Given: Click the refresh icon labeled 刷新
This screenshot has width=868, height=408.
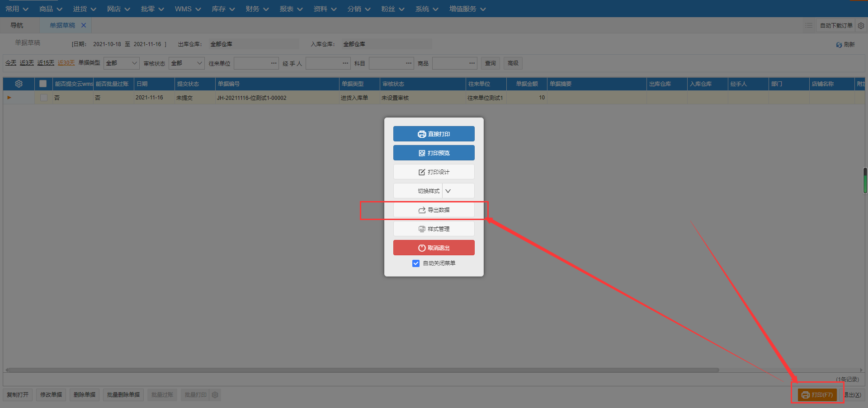Looking at the screenshot, I should coord(845,45).
